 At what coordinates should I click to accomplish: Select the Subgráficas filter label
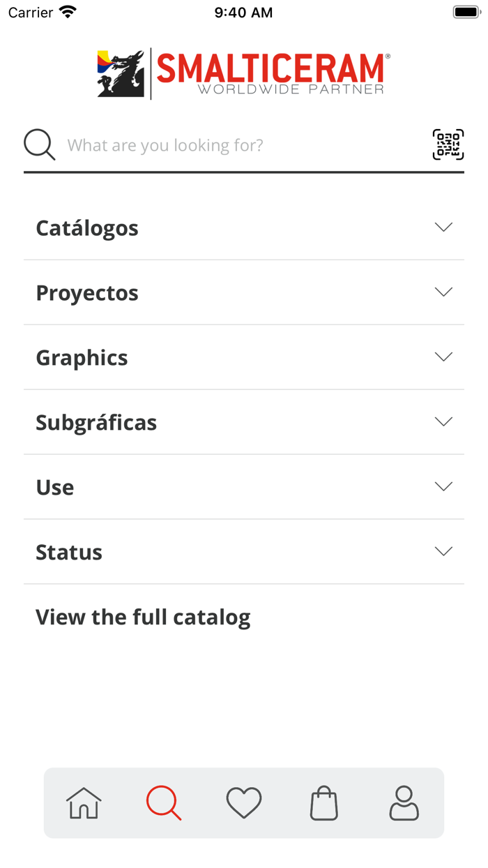[96, 423]
